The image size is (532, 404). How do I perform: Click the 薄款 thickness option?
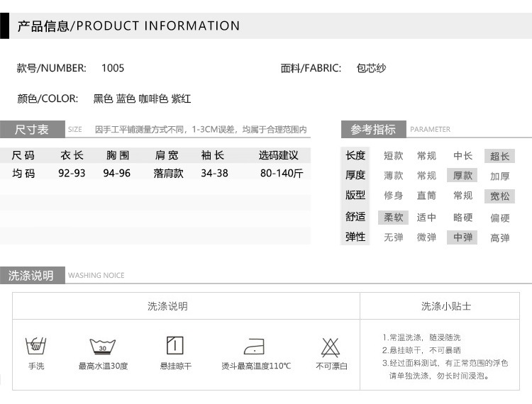(393, 176)
